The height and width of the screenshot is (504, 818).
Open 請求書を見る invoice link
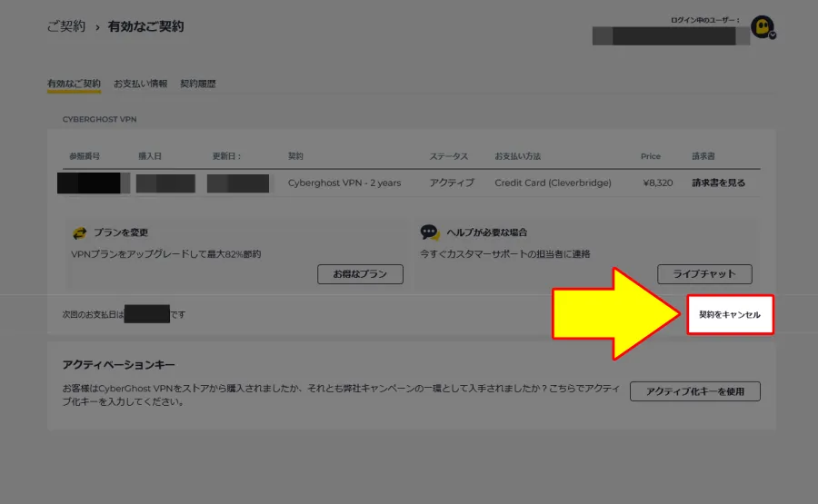click(x=718, y=183)
